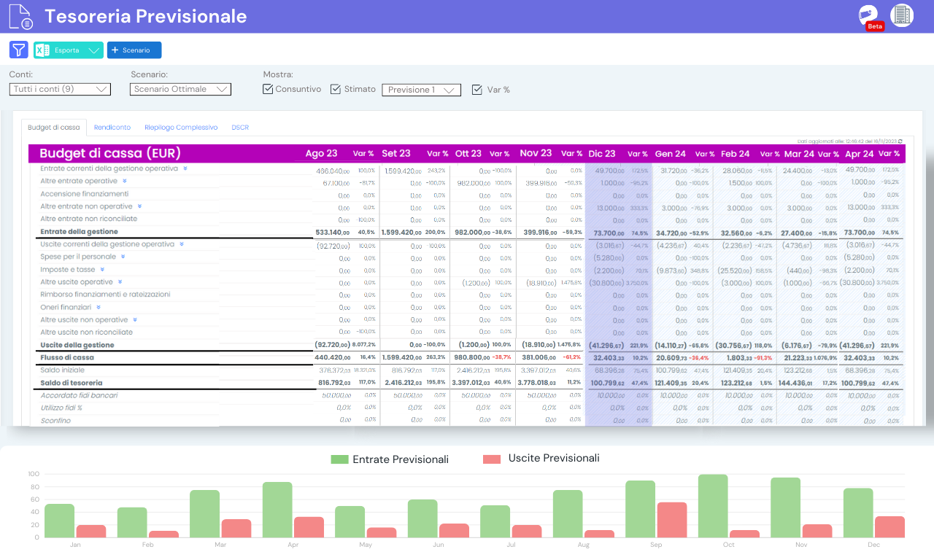Click the Apr 24 column header
This screenshot has width=934, height=560.
(x=859, y=154)
